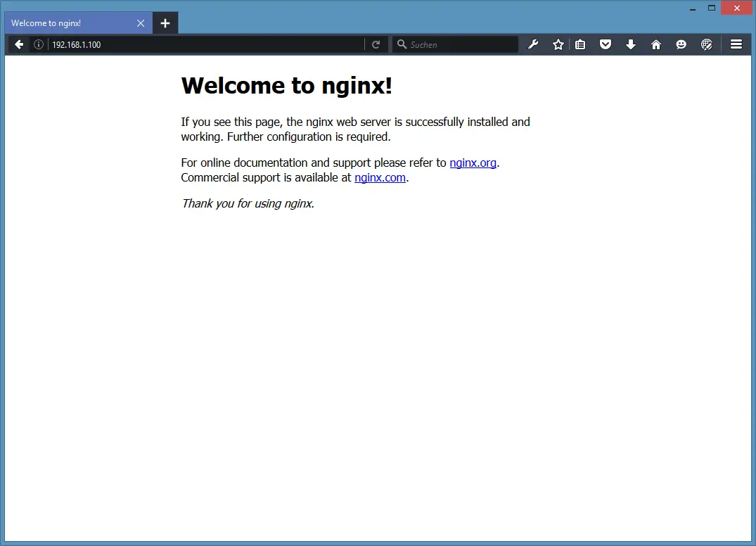Save page to Pocket
Image resolution: width=756 pixels, height=546 pixels.
point(605,44)
